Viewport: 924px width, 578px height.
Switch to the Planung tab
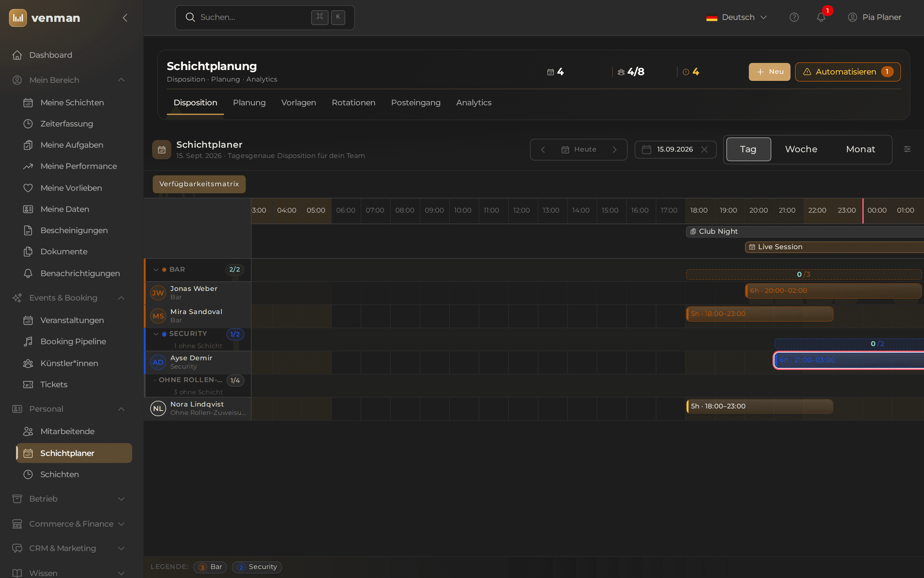click(x=249, y=102)
